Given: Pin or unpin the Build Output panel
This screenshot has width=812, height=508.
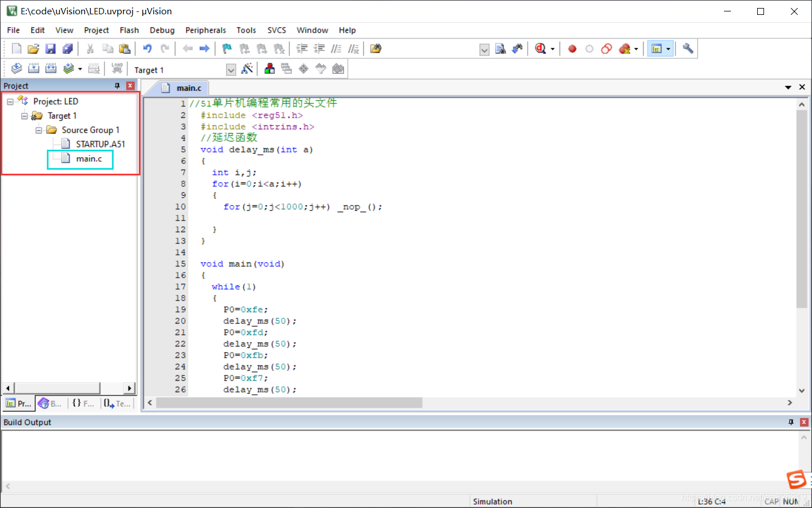Looking at the screenshot, I should (x=791, y=422).
